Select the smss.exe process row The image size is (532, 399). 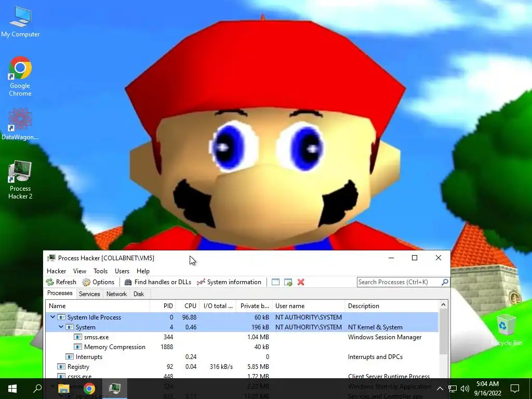[242, 337]
